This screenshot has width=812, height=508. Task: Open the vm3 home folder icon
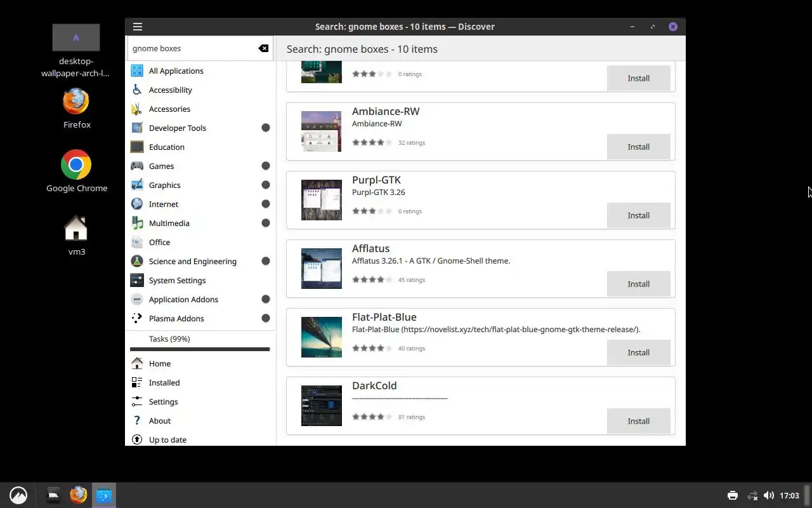tap(76, 229)
